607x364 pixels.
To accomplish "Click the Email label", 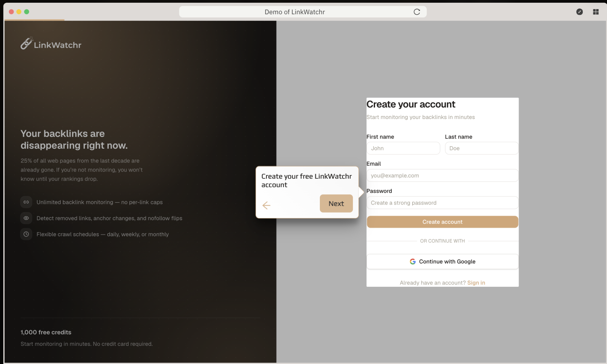I will click(373, 164).
